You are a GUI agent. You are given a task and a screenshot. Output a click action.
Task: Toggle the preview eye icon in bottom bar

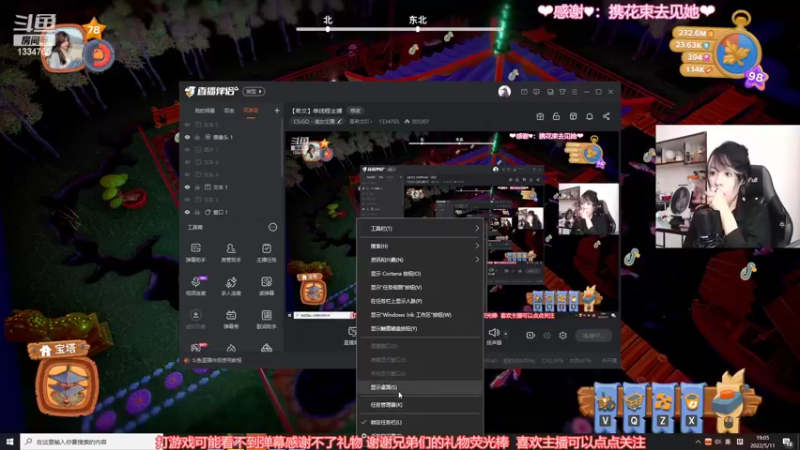[547, 335]
